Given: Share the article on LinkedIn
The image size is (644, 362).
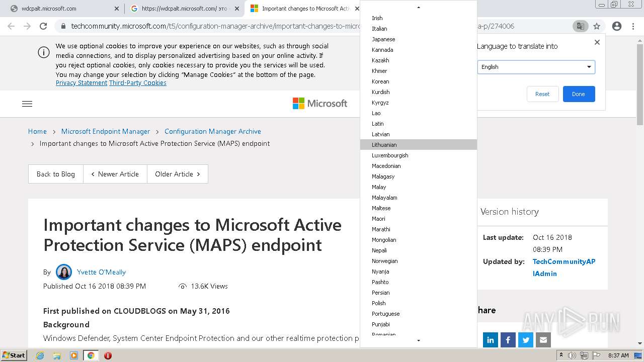Looking at the screenshot, I should (491, 340).
